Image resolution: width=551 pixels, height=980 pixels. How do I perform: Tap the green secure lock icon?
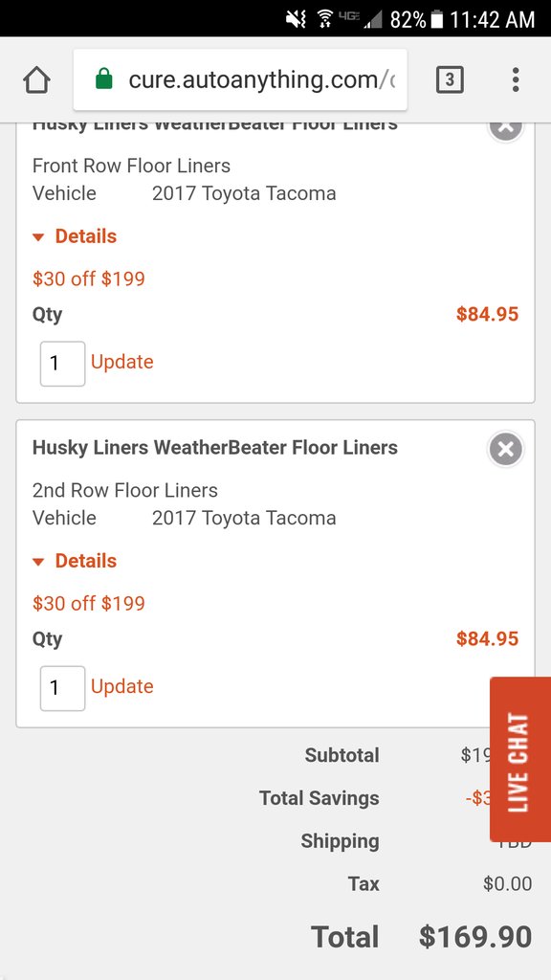[104, 79]
